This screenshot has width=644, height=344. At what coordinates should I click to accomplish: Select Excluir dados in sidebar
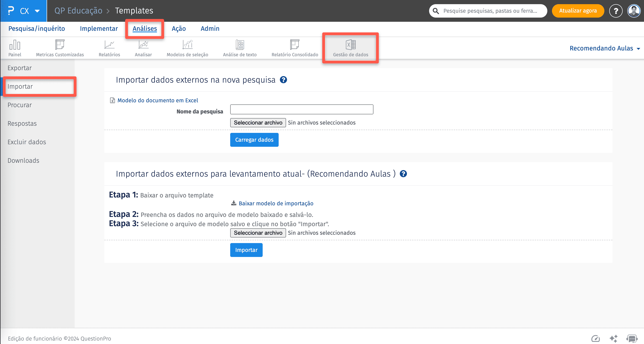pos(27,142)
